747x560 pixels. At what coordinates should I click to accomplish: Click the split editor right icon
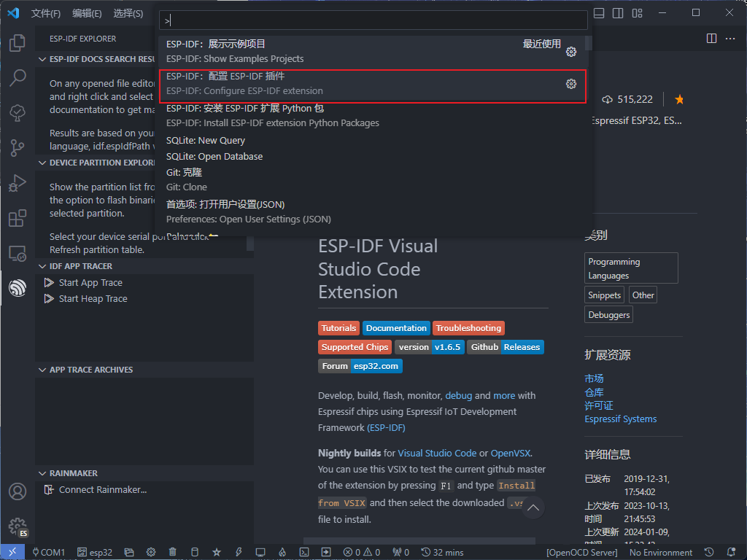pyautogui.click(x=711, y=39)
